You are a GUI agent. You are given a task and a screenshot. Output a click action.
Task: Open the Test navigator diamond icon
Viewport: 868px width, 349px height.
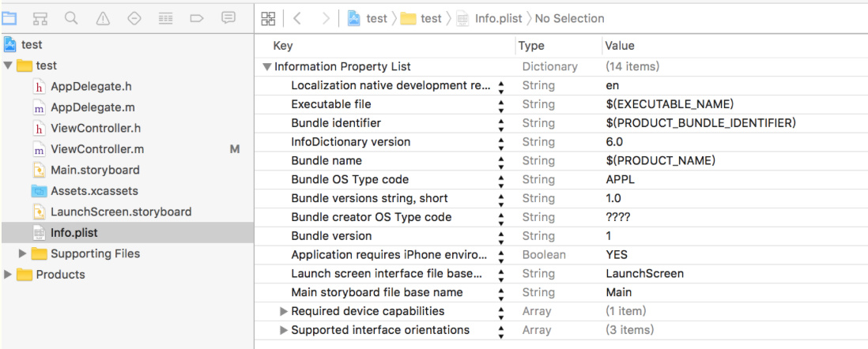(x=134, y=17)
